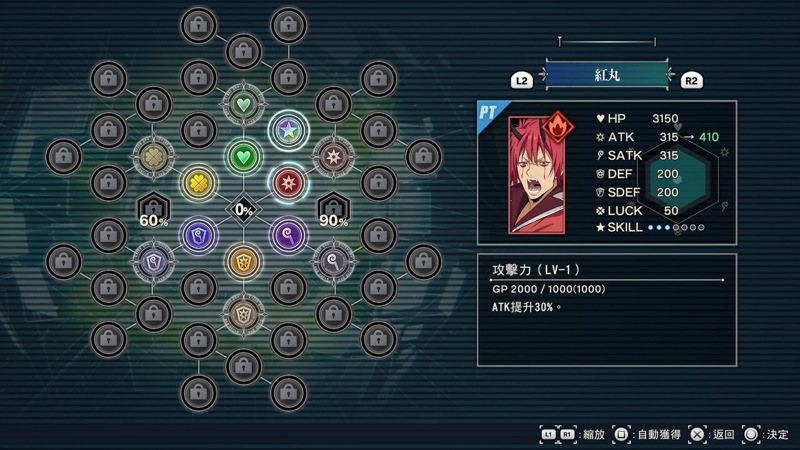Click the 決定 circle button prompt
The width and height of the screenshot is (800, 450).
point(765,434)
